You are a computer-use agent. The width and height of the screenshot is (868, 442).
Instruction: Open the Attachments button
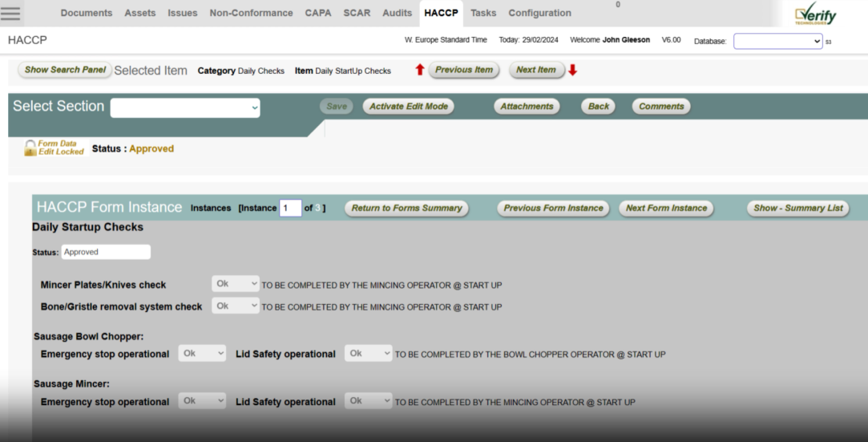527,107
